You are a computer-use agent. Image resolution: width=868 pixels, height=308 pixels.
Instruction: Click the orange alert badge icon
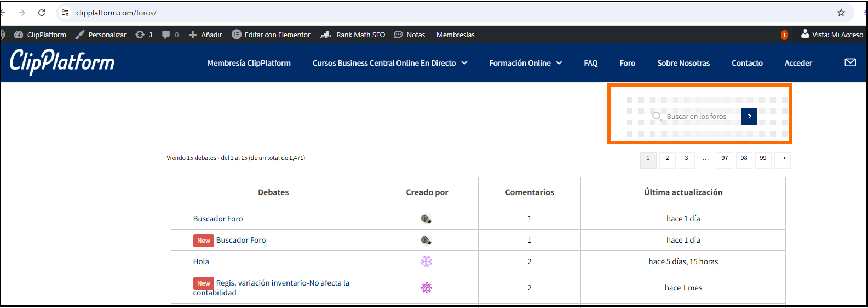tap(784, 35)
